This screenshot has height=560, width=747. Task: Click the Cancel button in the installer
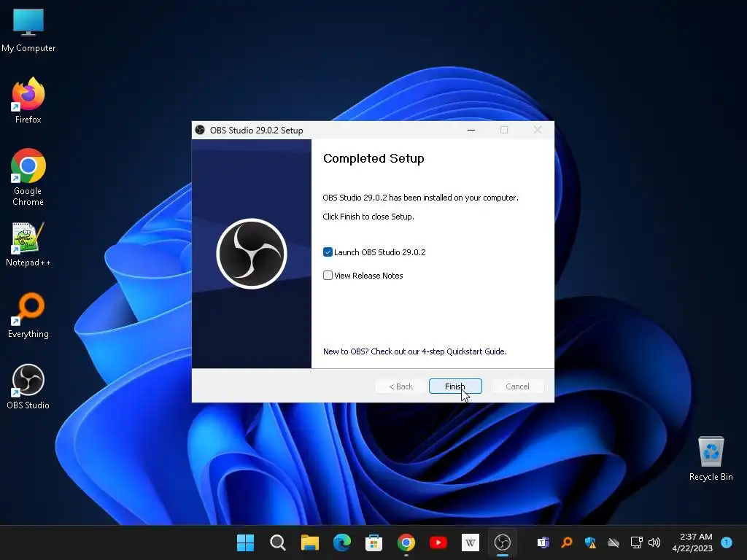(517, 386)
